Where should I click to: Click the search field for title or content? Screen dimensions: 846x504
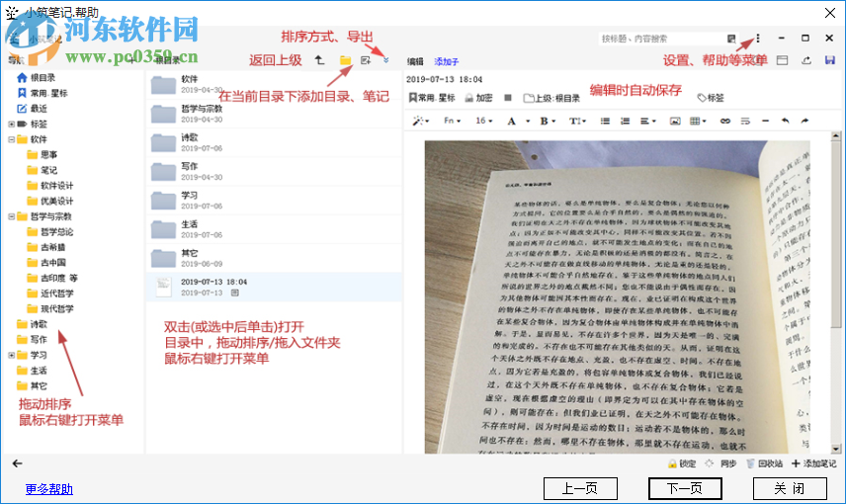point(662,39)
